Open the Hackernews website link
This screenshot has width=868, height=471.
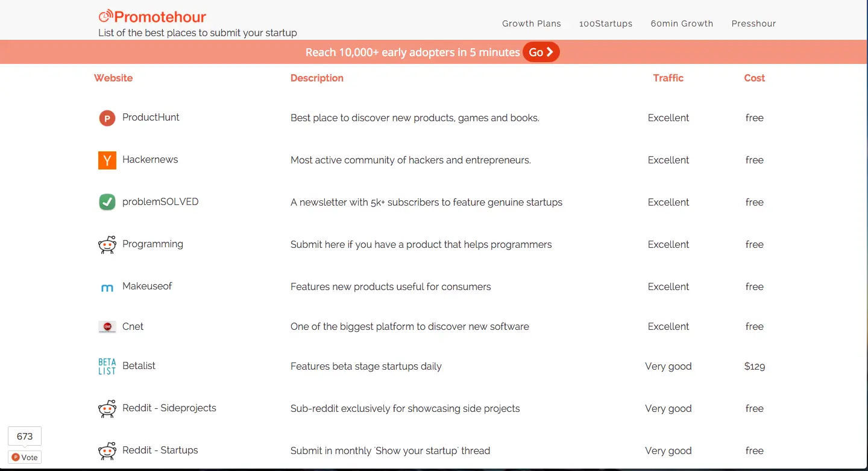(150, 159)
